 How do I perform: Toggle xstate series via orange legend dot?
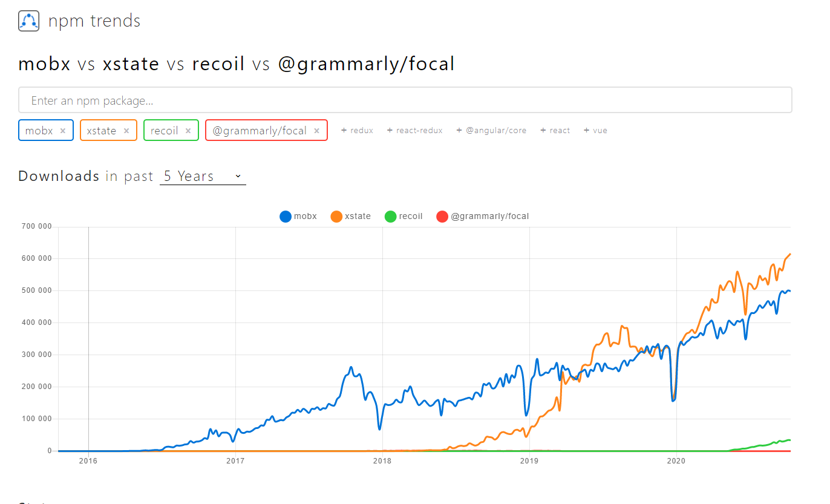click(336, 216)
